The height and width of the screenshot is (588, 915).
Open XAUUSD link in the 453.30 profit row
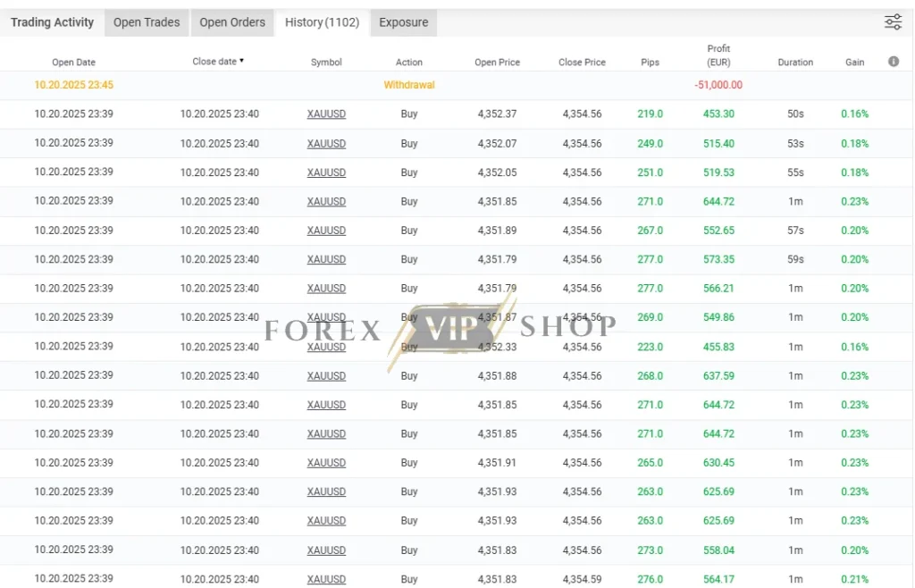click(x=326, y=113)
